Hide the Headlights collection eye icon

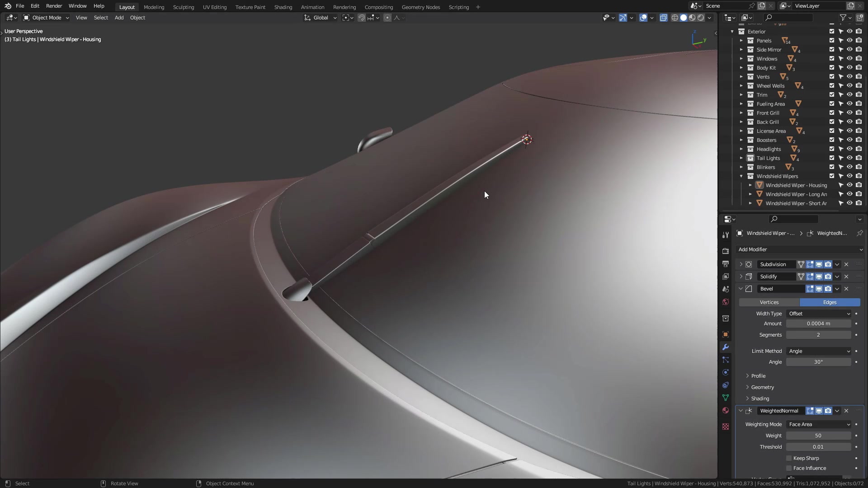click(850, 149)
